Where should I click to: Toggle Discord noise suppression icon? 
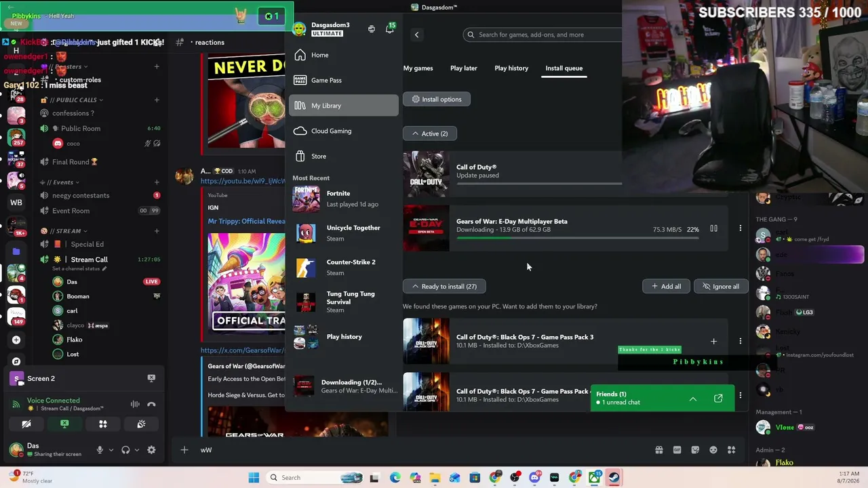click(135, 405)
